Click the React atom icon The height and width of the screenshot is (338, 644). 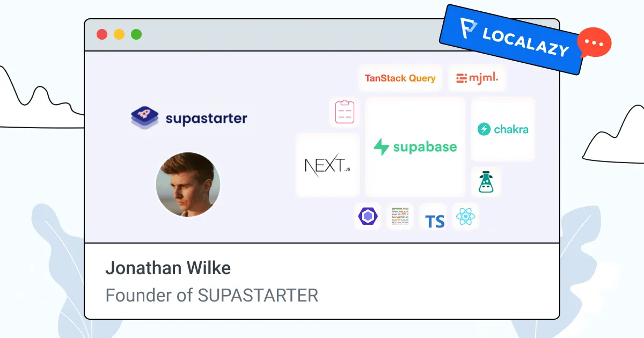point(465,217)
